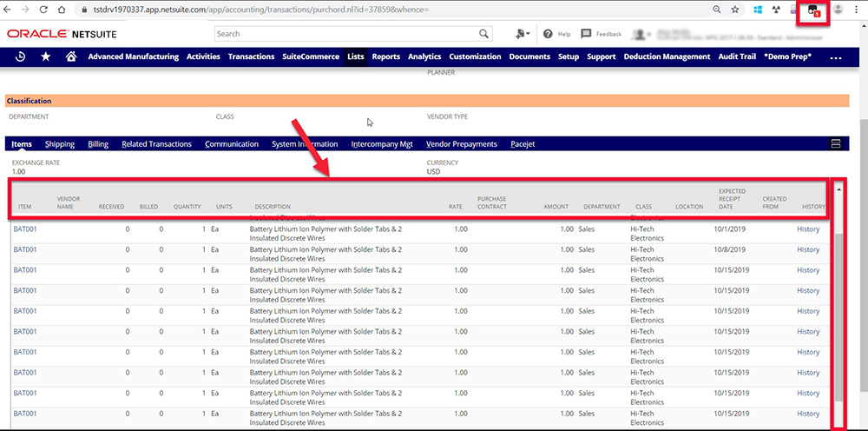This screenshot has height=431, width=868.
Task: Open the Reports menu
Action: 386,56
